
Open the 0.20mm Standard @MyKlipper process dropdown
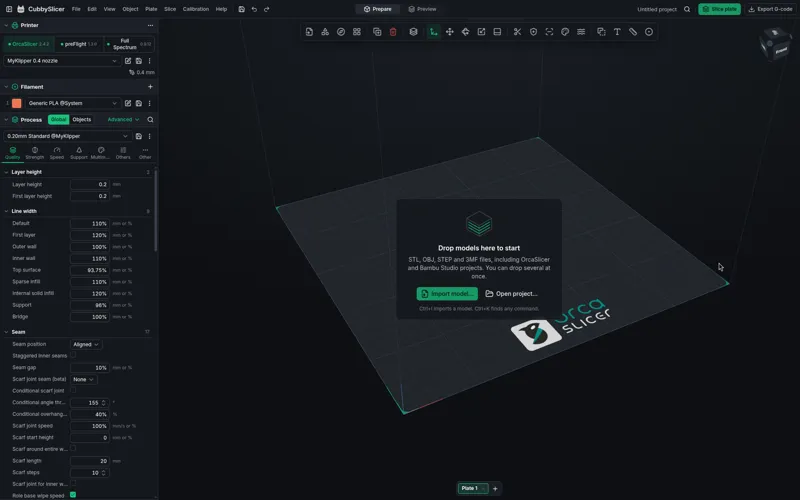coord(67,136)
